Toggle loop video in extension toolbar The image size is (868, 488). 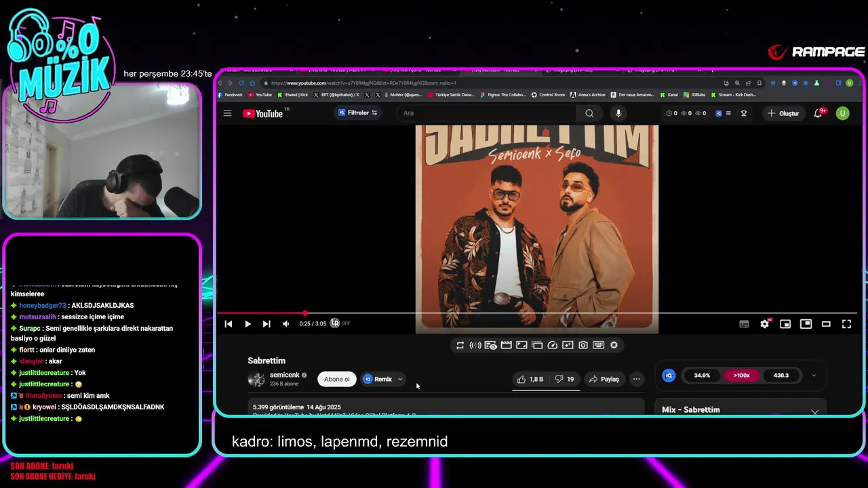(x=460, y=345)
